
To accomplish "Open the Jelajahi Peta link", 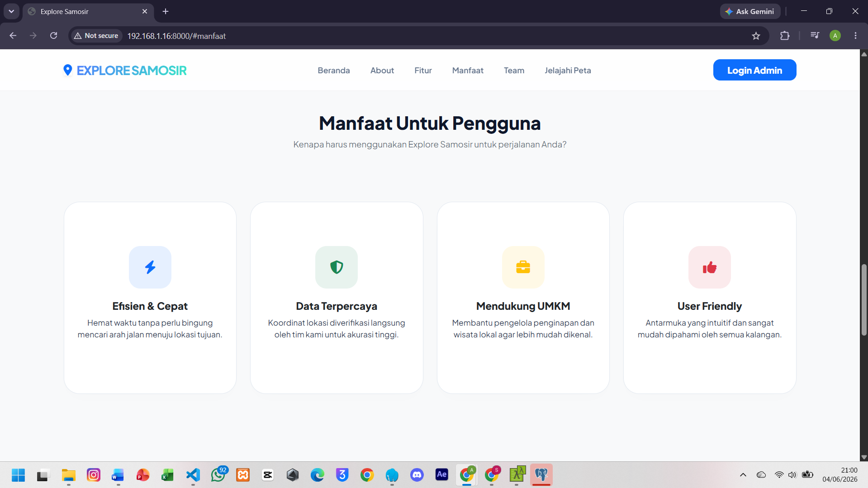I will [x=568, y=70].
